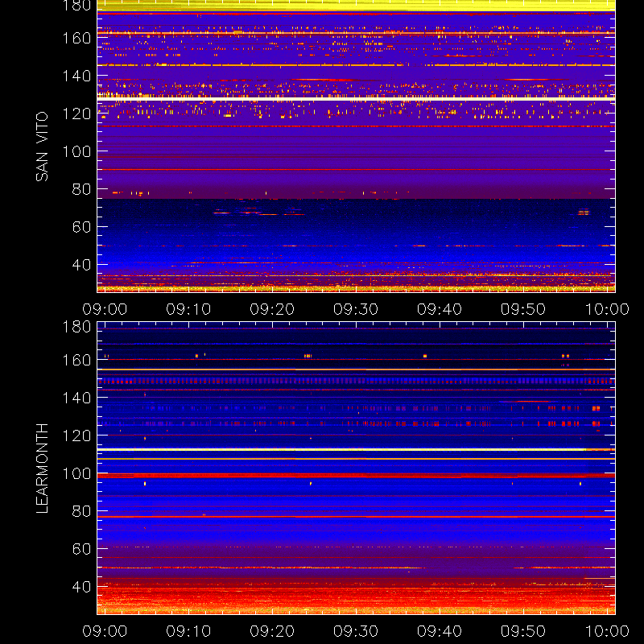The width and height of the screenshot is (644, 644).
Task: Choose the 09:20 time label under Learmonth plot
Action: 272,631
